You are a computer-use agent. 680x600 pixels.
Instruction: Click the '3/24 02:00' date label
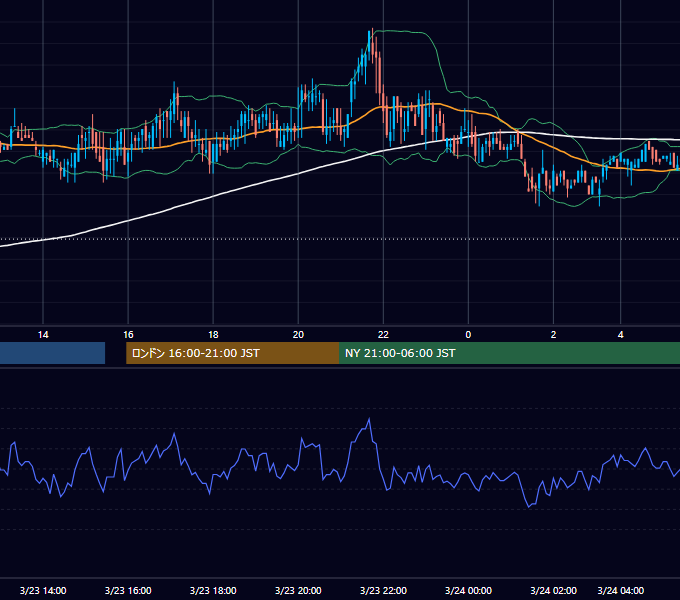553,590
